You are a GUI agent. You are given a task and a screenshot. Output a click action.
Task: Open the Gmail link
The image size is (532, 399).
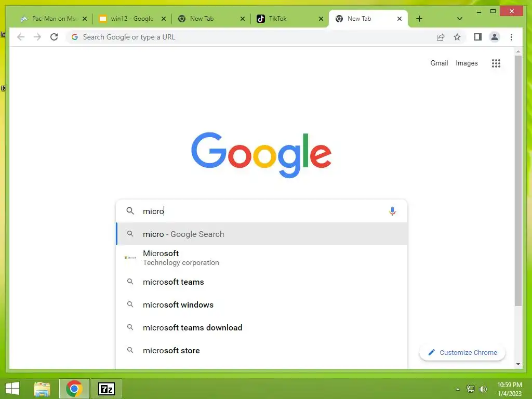439,63
